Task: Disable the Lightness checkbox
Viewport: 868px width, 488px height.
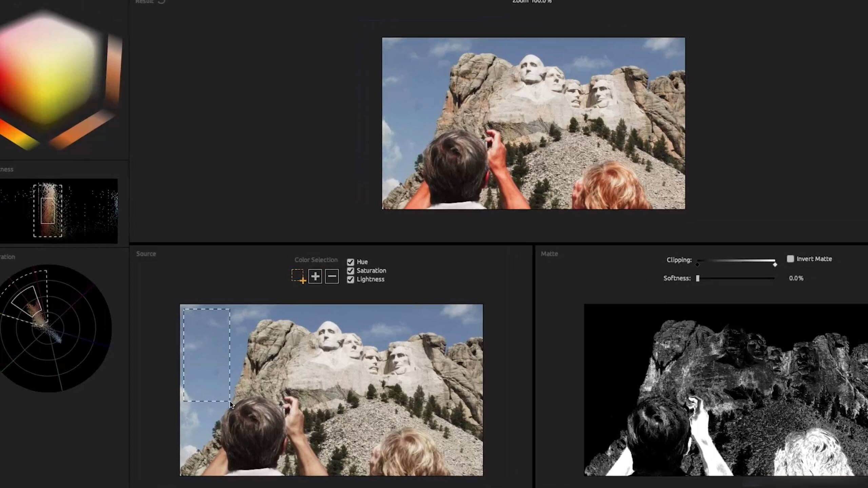Action: tap(350, 280)
